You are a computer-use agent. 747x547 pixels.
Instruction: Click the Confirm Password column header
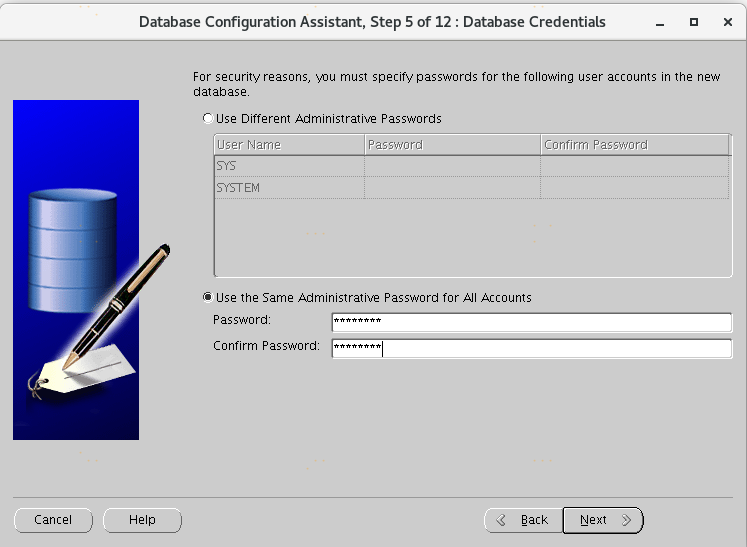coord(634,145)
